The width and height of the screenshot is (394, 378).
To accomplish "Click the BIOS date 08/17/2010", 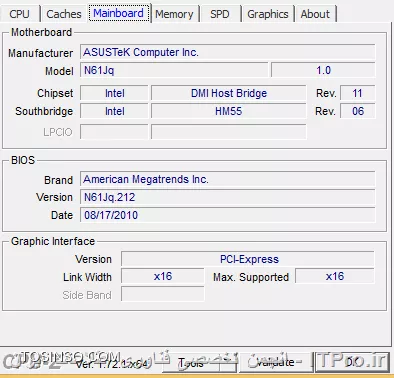I will [x=227, y=215].
